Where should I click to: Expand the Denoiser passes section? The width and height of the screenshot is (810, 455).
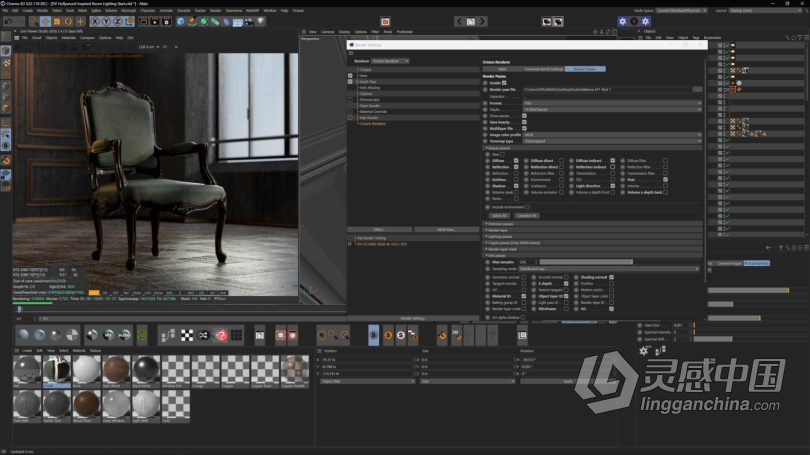pyautogui.click(x=593, y=224)
